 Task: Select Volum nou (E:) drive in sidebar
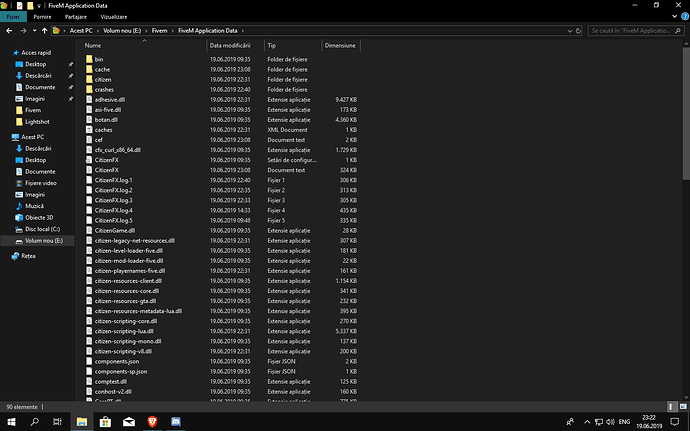(44, 241)
